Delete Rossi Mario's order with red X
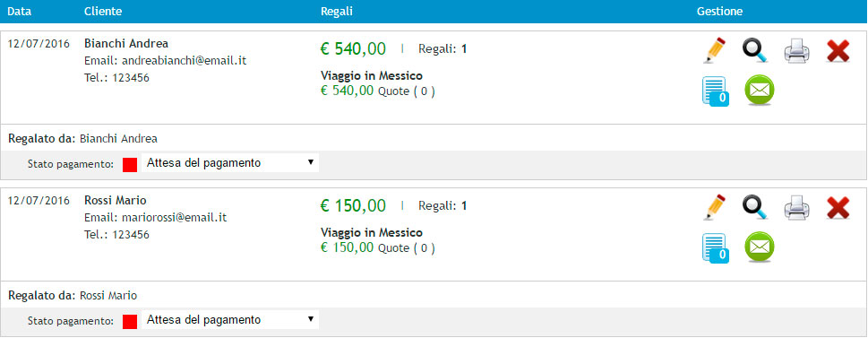 click(838, 208)
